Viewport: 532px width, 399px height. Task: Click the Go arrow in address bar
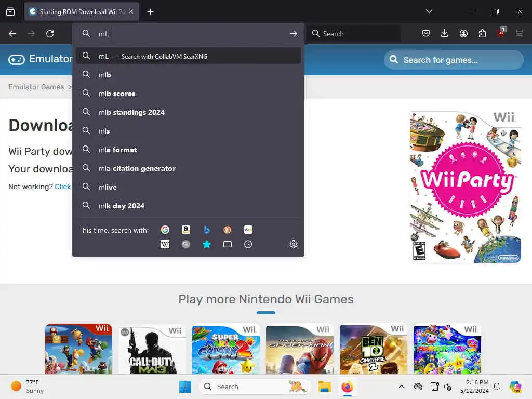pyautogui.click(x=294, y=34)
